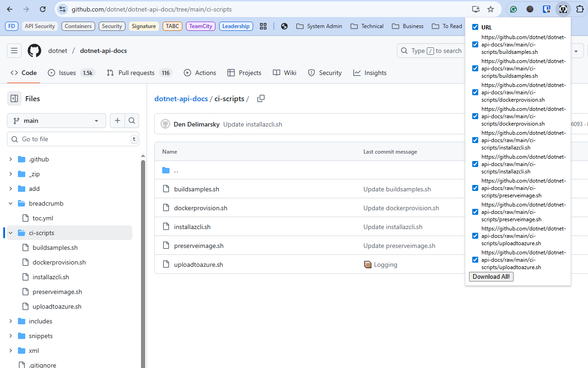Reload the page with the refresh icon
This screenshot has width=588, height=368.
(43, 9)
